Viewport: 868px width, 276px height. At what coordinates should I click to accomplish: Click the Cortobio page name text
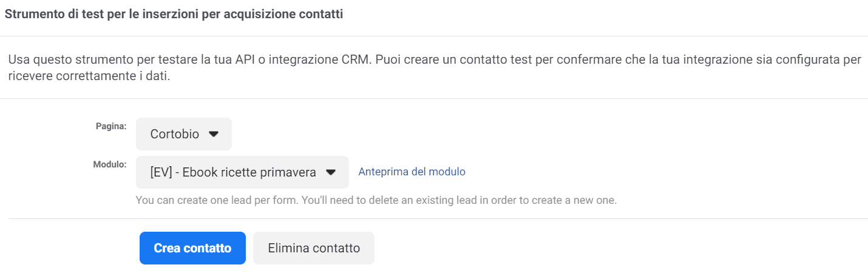(175, 134)
